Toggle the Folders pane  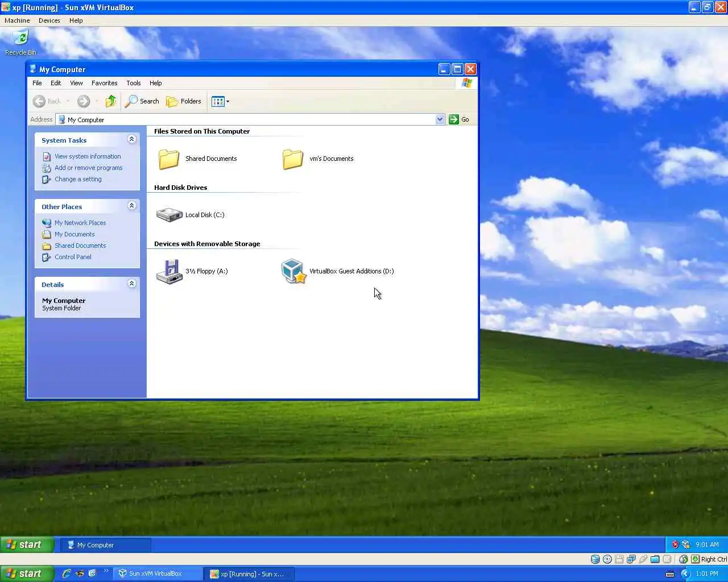coord(184,101)
